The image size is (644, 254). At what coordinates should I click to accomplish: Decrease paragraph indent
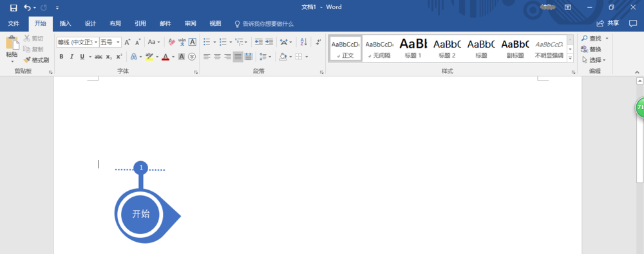(x=259, y=42)
